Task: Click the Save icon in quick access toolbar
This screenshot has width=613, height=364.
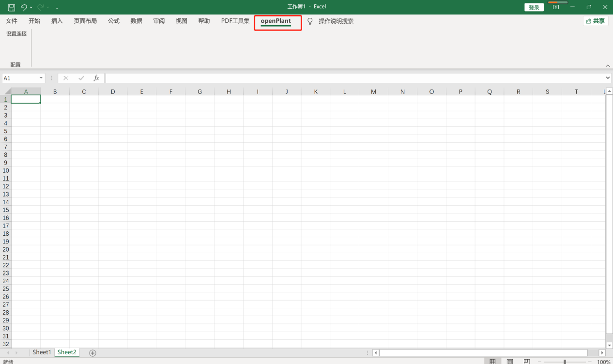Action: pyautogui.click(x=11, y=7)
